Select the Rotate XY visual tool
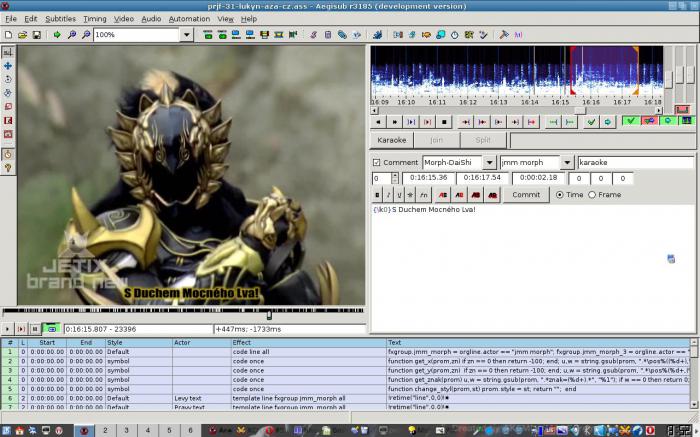This screenshot has height=437, width=700. click(x=8, y=93)
